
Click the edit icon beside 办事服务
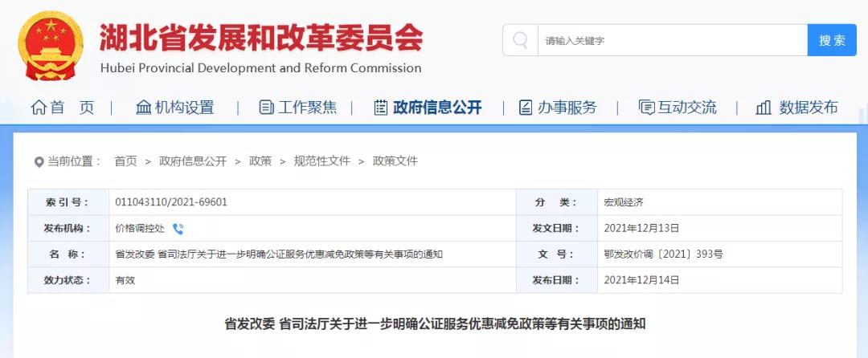526,108
